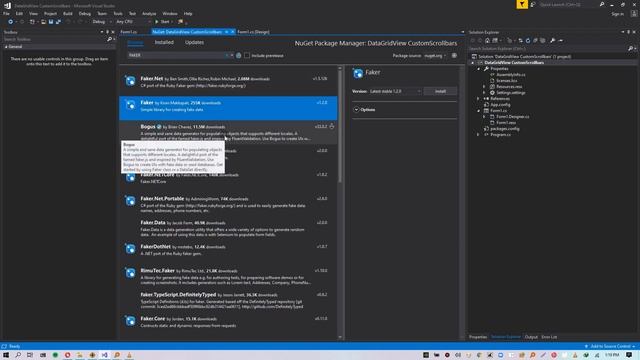Screen dimensions: 640x360
Task: Click the Quick Launch search box
Action: pyautogui.click(x=568, y=4)
